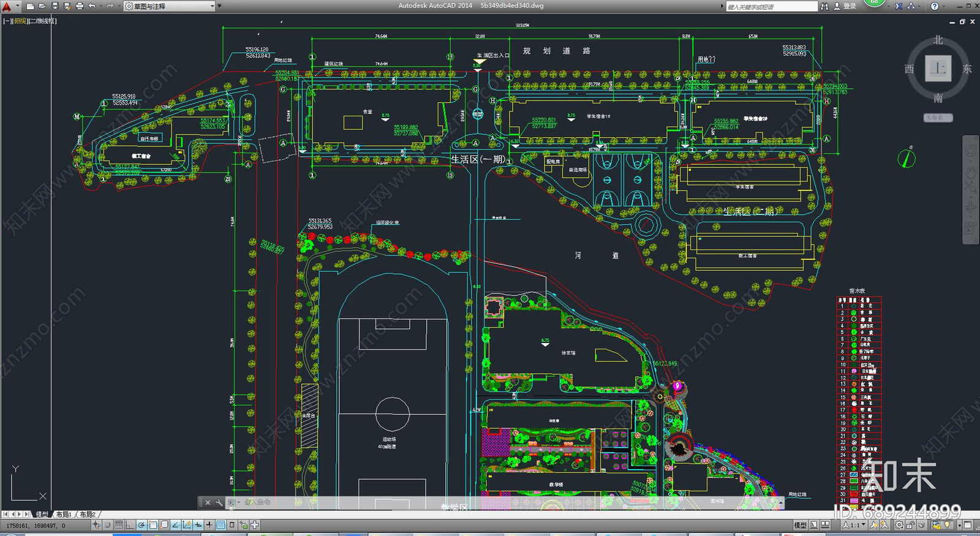Click the zoom extents tool on navigation bar
Image resolution: width=980 pixels, height=536 pixels.
coord(970,186)
